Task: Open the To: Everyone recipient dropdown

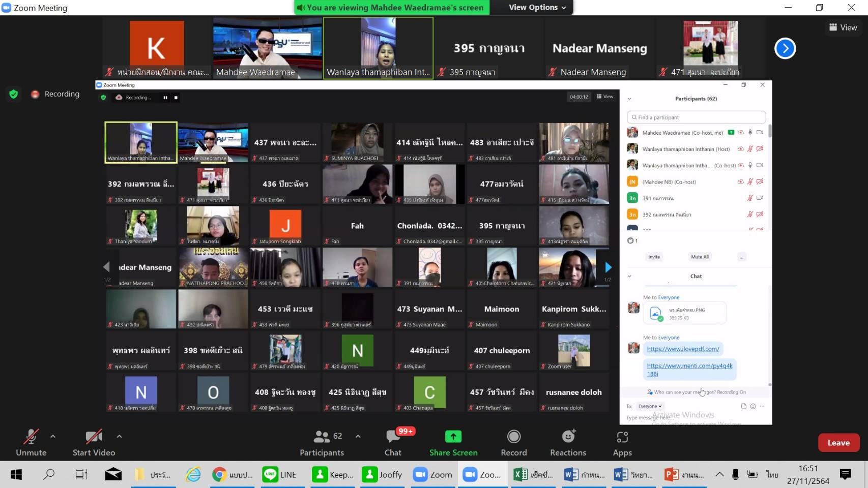Action: point(650,406)
